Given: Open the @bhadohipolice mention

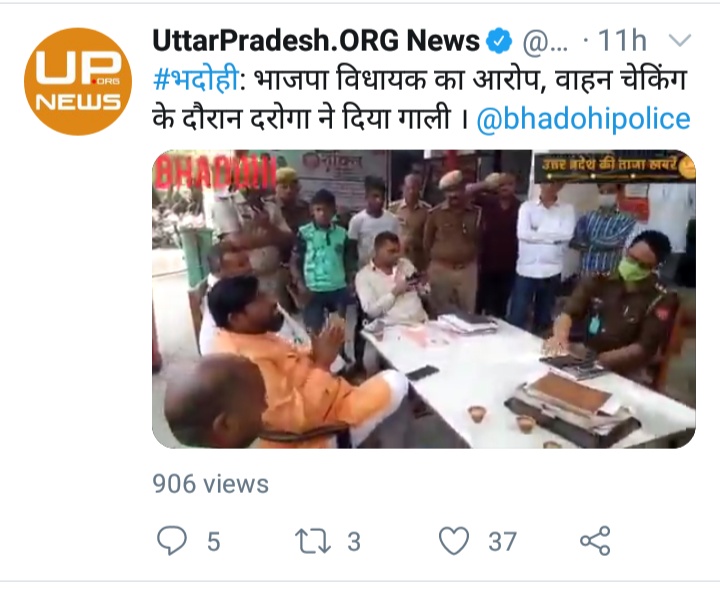Looking at the screenshot, I should click(583, 119).
